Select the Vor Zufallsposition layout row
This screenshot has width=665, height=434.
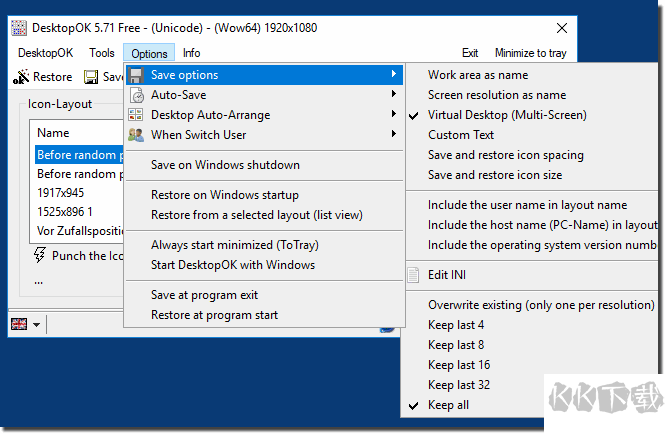click(x=79, y=231)
